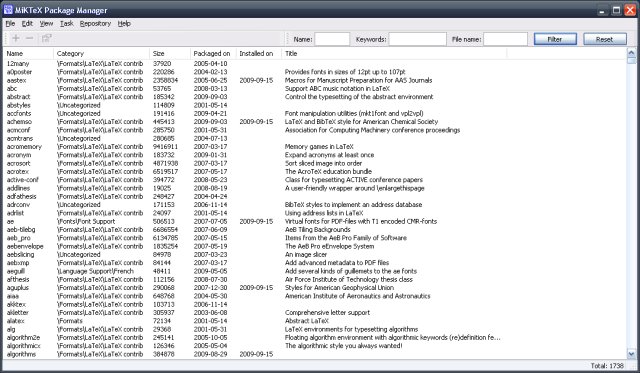This screenshot has height=373, width=640.
Task: Select the abstyles package row
Action: point(315,105)
